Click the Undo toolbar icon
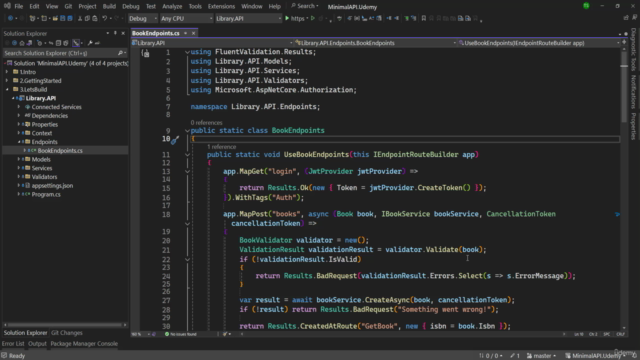The image size is (640, 360). 104,18
